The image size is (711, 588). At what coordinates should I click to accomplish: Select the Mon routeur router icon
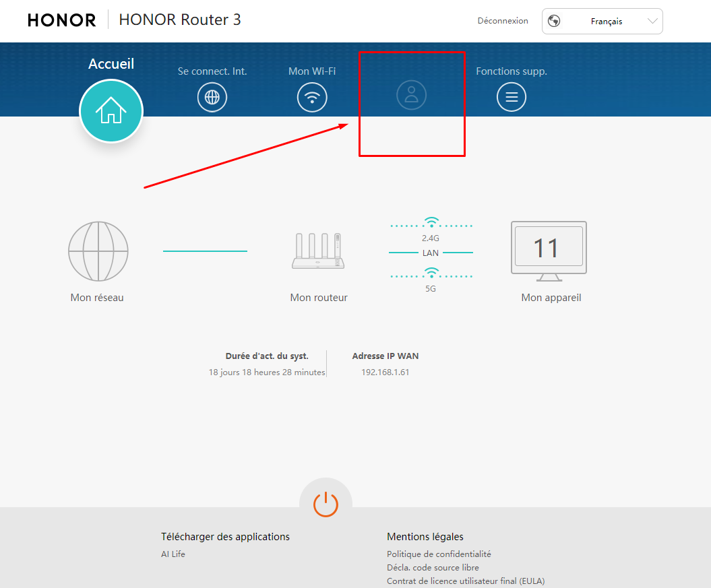[x=318, y=252]
